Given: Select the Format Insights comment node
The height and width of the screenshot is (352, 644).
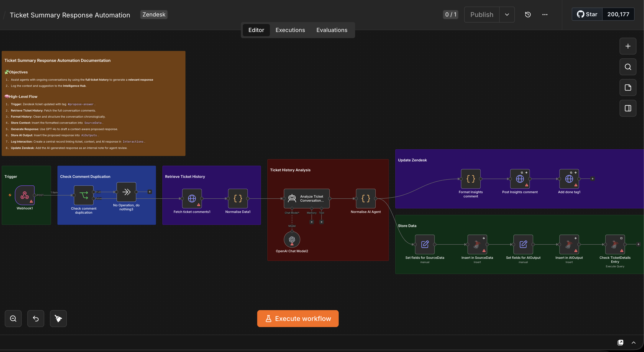Looking at the screenshot, I should (471, 179).
